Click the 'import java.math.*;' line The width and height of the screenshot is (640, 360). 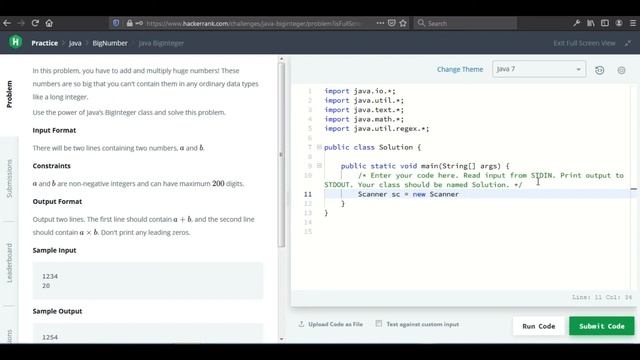[x=364, y=119]
